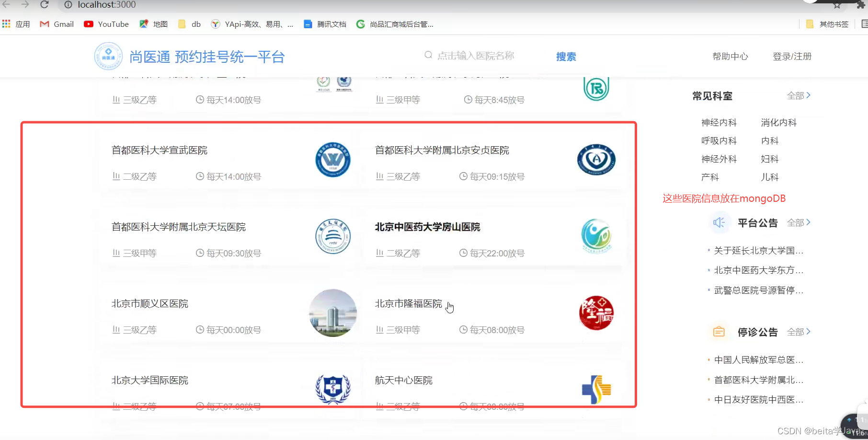Click the 尚医通 site logo
The image size is (868, 440).
point(108,57)
